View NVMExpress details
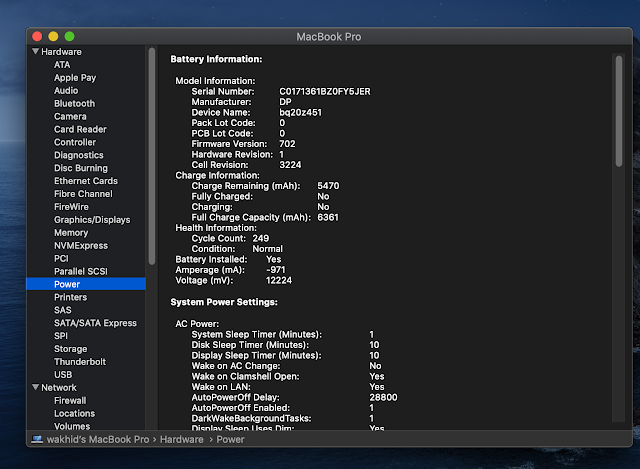640x469 pixels. [x=81, y=246]
